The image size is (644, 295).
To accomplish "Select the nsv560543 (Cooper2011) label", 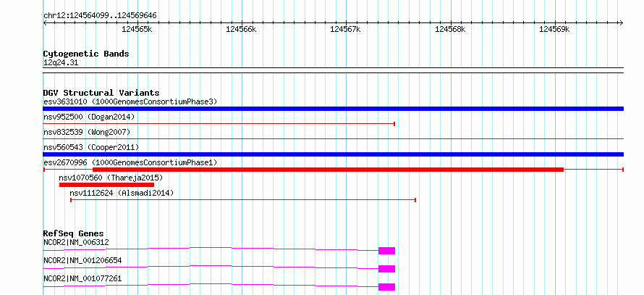I will pyautogui.click(x=91, y=147).
